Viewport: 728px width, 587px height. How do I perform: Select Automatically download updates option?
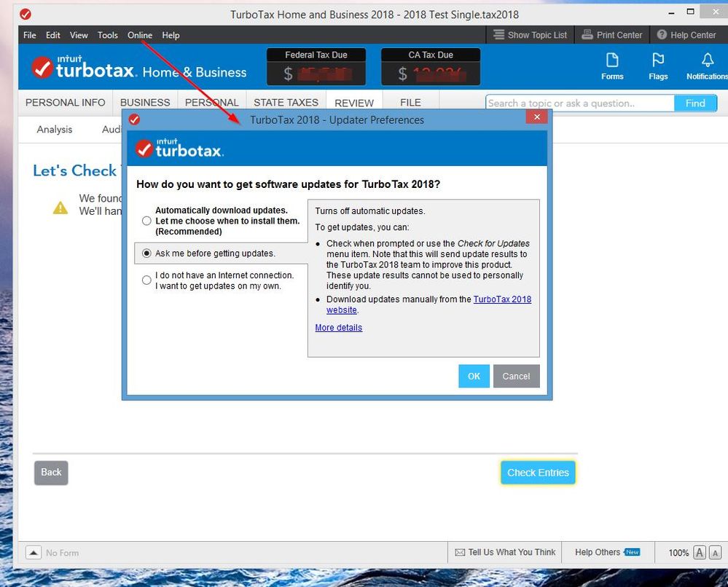[x=146, y=221]
